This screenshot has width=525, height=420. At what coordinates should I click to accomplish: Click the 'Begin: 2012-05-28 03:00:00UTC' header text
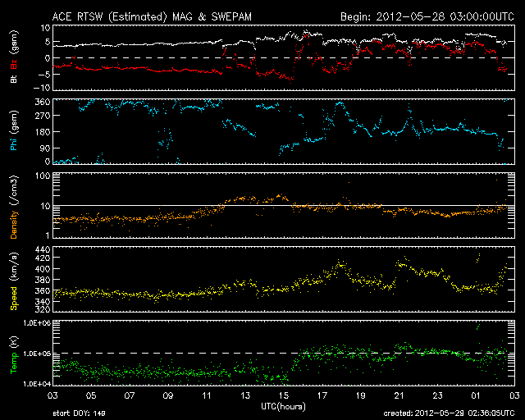(x=427, y=16)
